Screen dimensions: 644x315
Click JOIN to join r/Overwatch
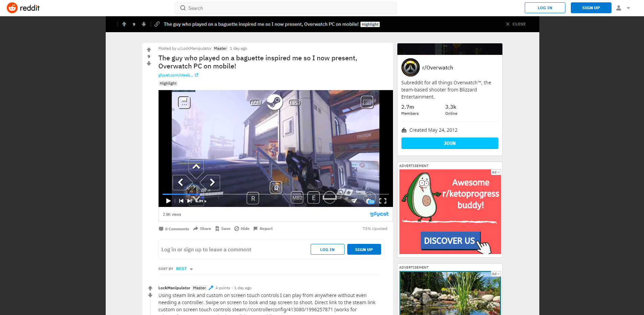click(x=450, y=143)
